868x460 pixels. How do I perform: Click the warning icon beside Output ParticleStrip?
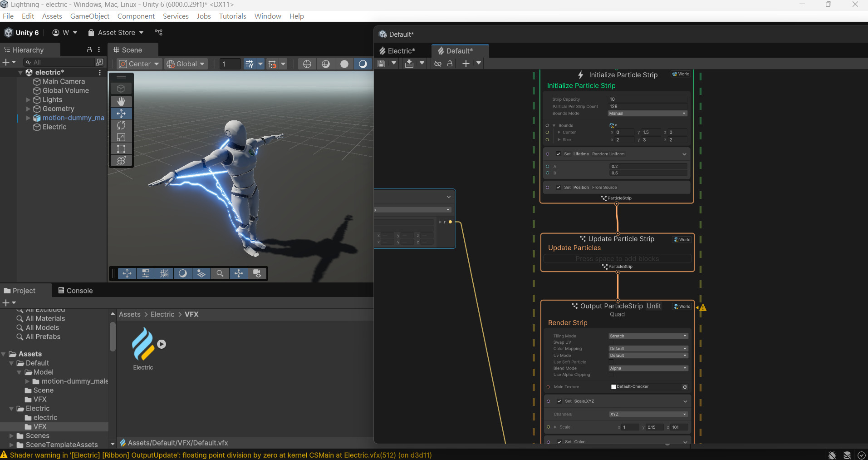[703, 307]
